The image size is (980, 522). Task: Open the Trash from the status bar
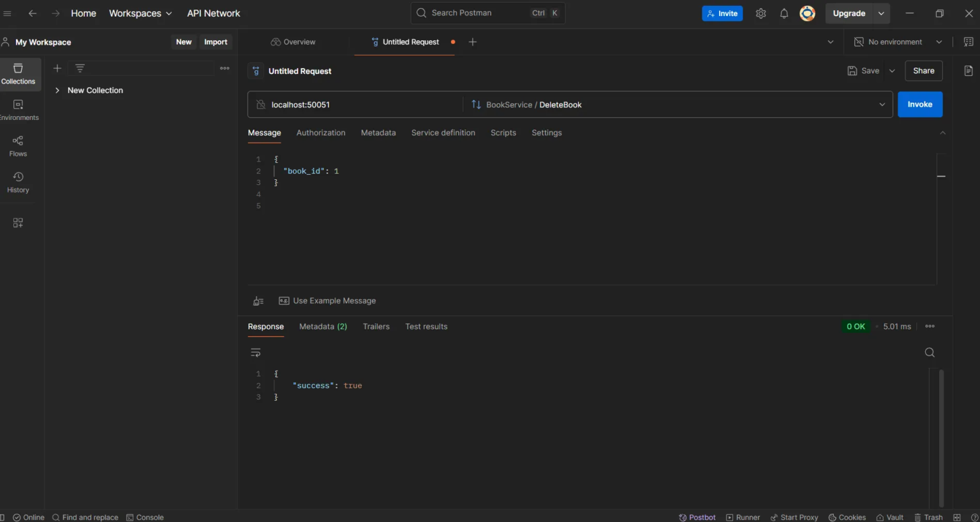pos(928,517)
